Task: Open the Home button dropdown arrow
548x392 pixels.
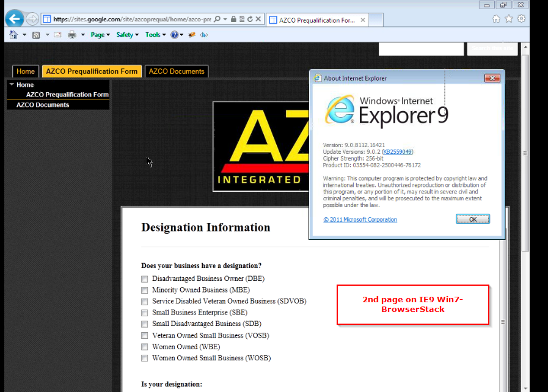Action: (24, 35)
